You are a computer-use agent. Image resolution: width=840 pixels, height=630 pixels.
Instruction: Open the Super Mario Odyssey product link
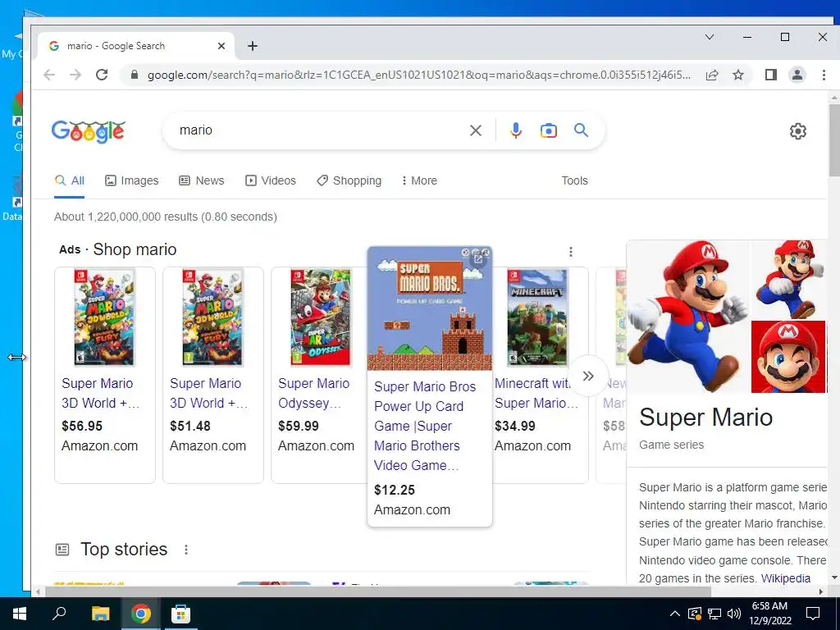coord(314,393)
